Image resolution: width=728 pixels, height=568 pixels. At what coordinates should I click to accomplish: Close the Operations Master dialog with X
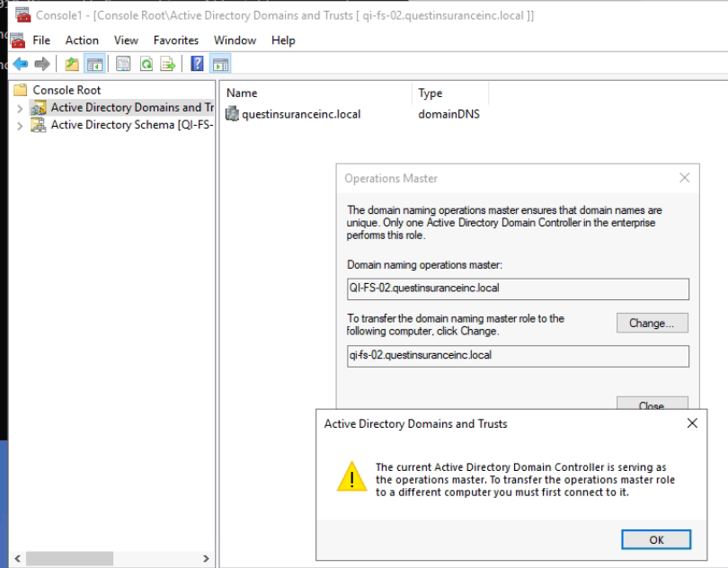click(x=684, y=178)
